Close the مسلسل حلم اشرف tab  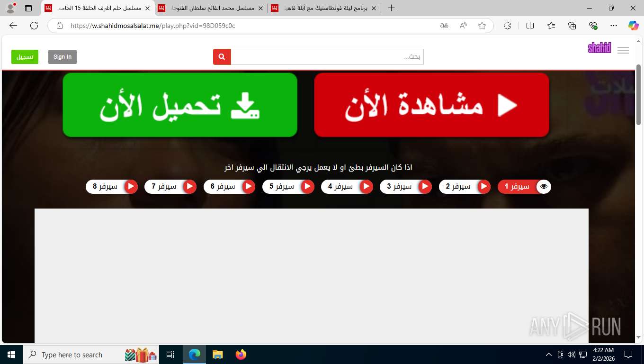[147, 8]
